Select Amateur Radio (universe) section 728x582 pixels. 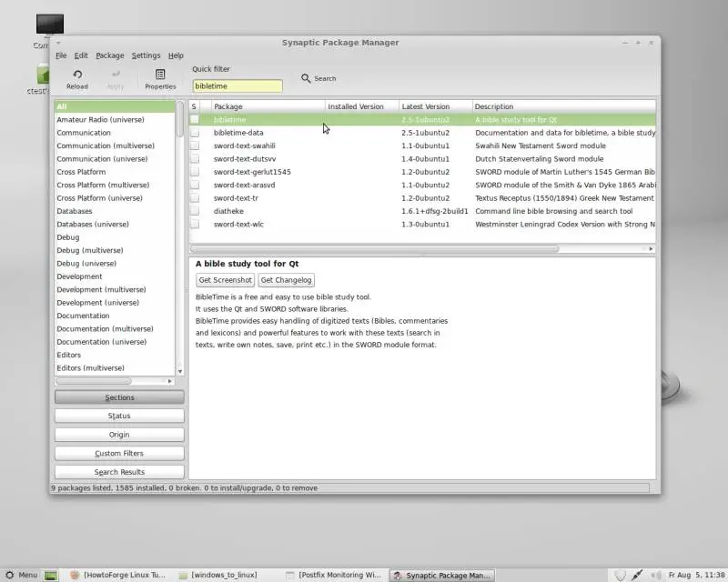pos(115,120)
